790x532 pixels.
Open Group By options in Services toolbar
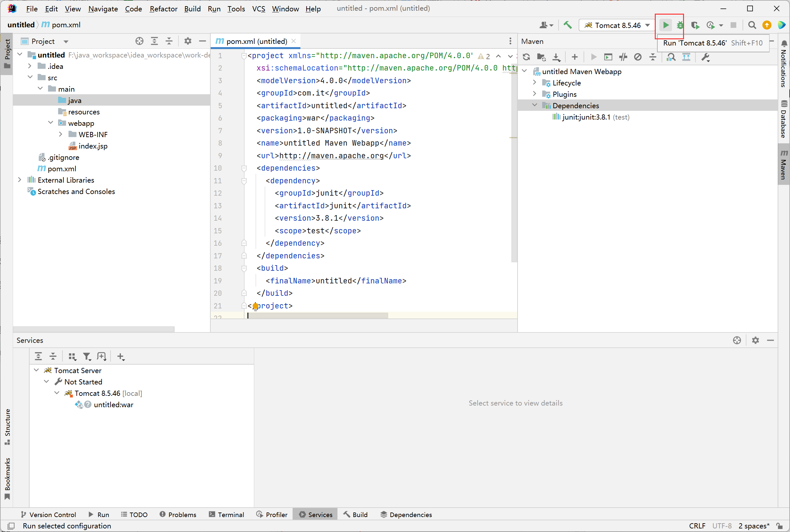72,356
